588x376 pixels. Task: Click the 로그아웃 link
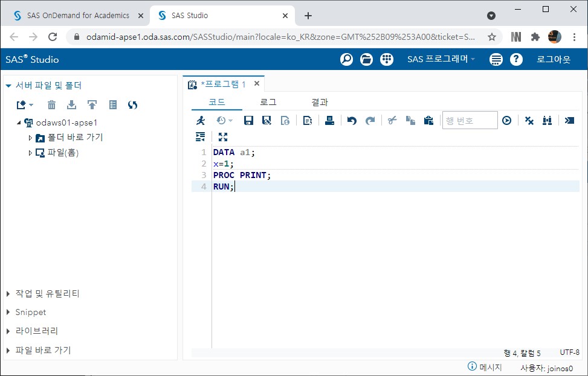554,59
